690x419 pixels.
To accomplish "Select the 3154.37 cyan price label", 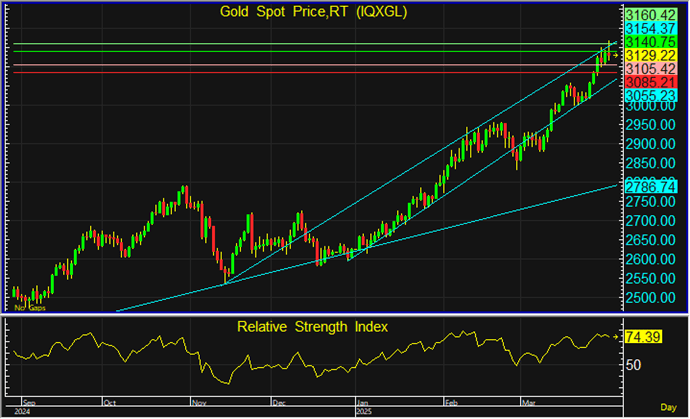I will (648, 29).
